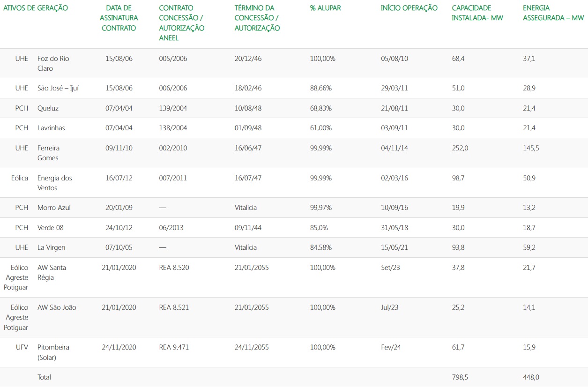Click the La Virgen asset name

(x=50, y=247)
